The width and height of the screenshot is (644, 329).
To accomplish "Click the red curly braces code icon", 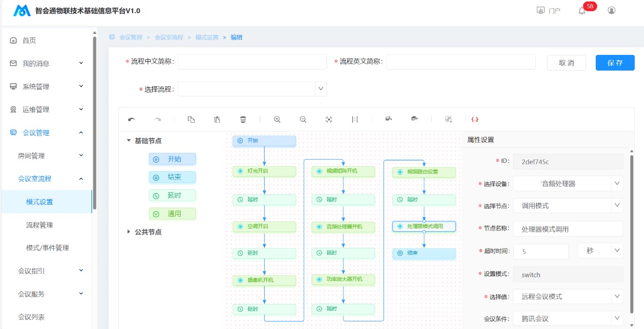I will tap(475, 119).
